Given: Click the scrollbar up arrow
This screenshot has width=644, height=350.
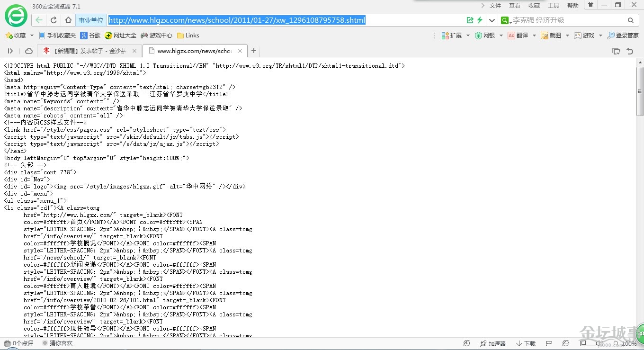Looking at the screenshot, I should 640,62.
